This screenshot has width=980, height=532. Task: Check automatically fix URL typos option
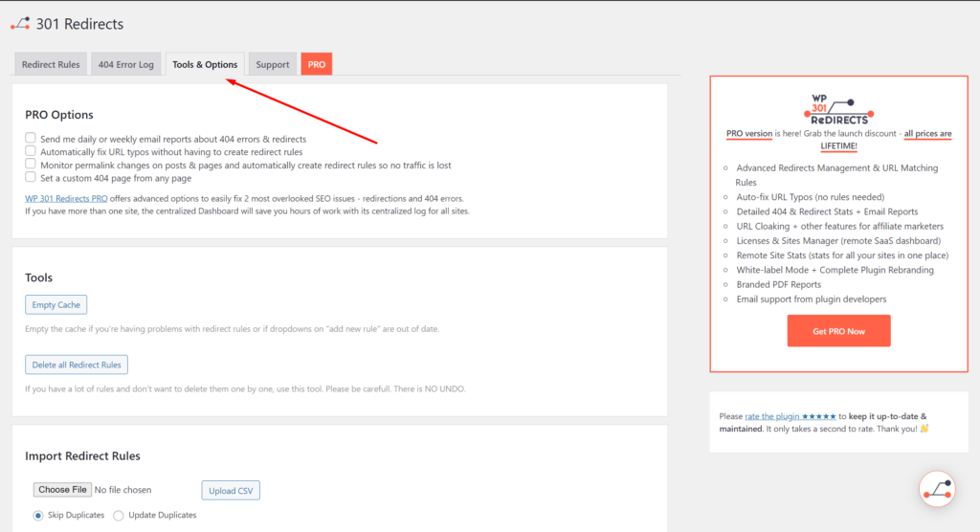(32, 152)
